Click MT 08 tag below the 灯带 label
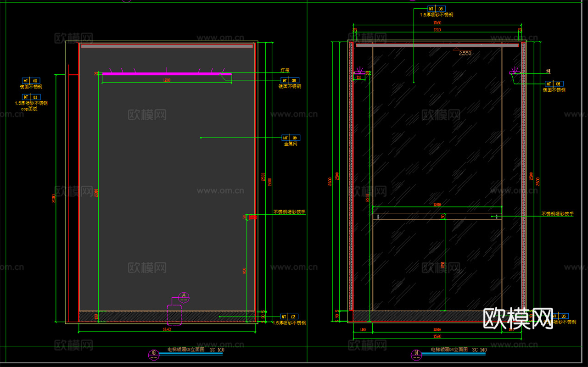This screenshot has width=588, height=367. 290,80
